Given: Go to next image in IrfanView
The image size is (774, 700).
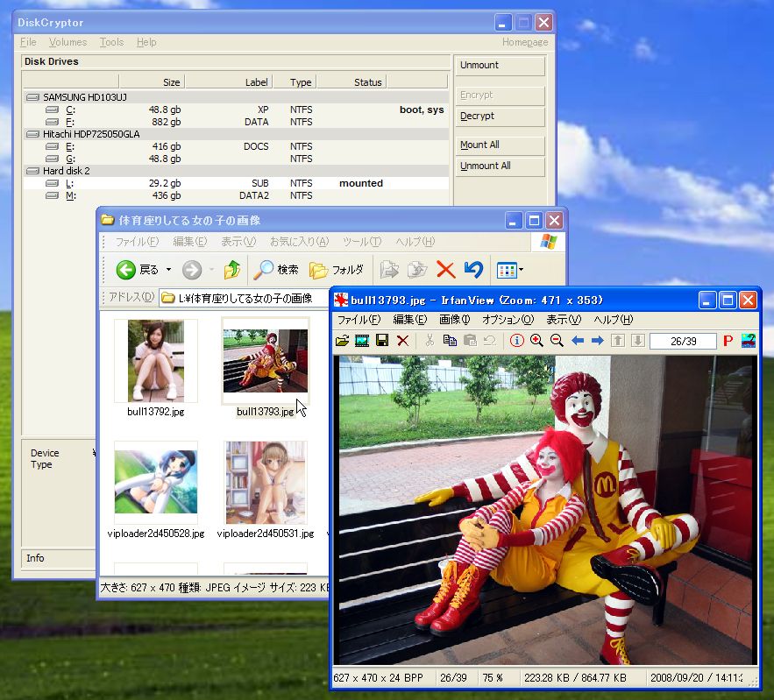Looking at the screenshot, I should pos(597,341).
